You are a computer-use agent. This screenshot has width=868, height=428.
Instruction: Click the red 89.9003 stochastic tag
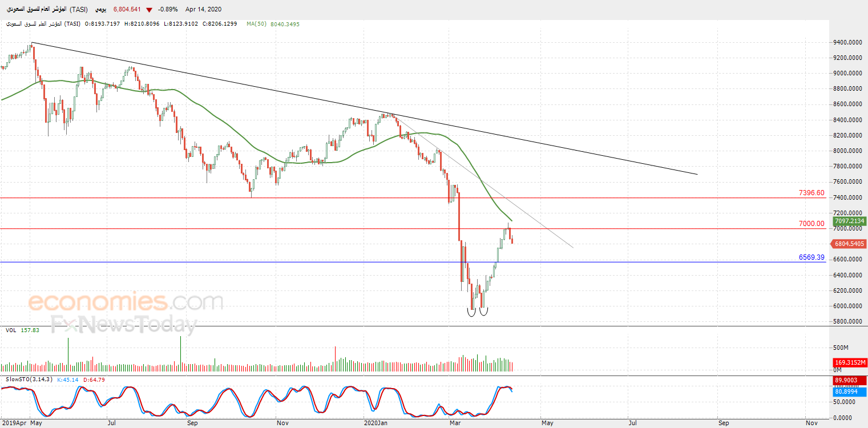coord(849,381)
